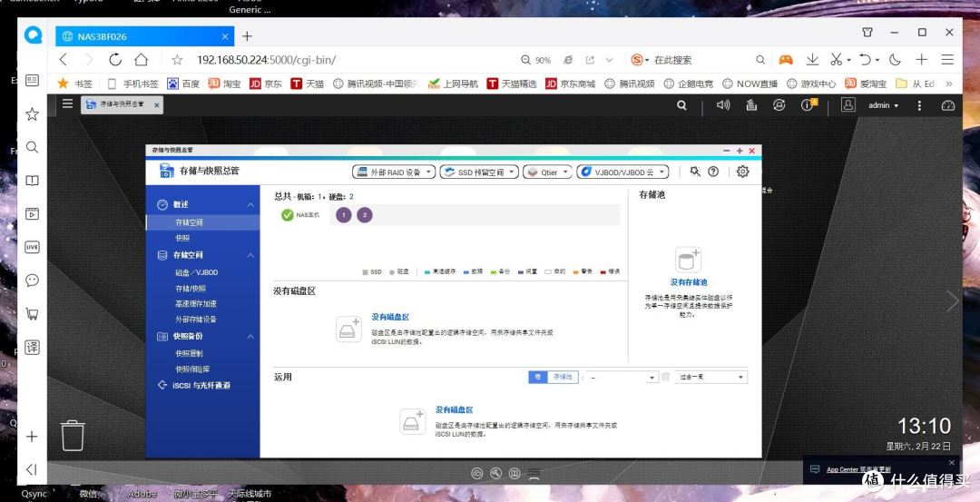Image resolution: width=980 pixels, height=502 pixels.
Task: Click the 13:10 desktop clock
Action: click(x=925, y=427)
